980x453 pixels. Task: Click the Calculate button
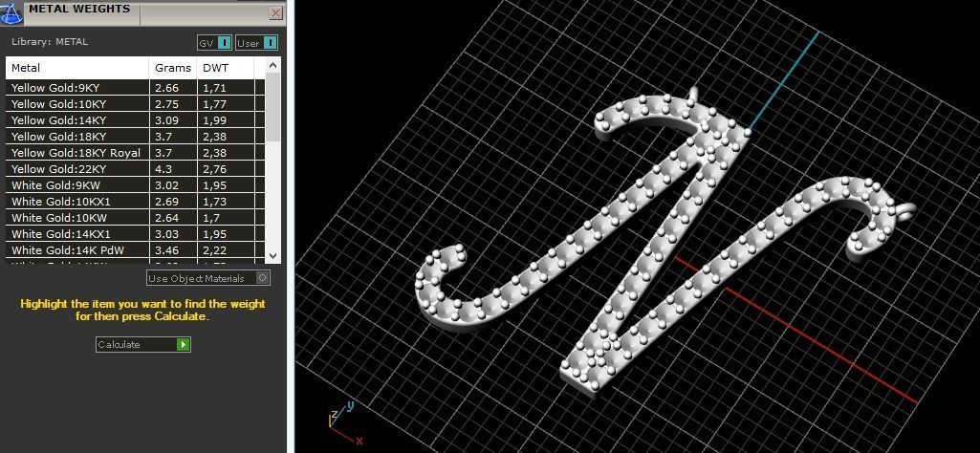(x=143, y=344)
